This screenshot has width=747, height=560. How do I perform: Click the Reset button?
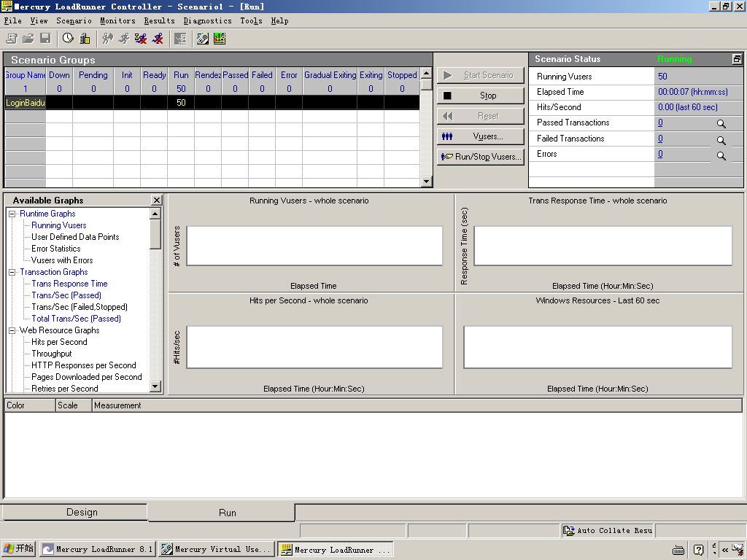[480, 116]
